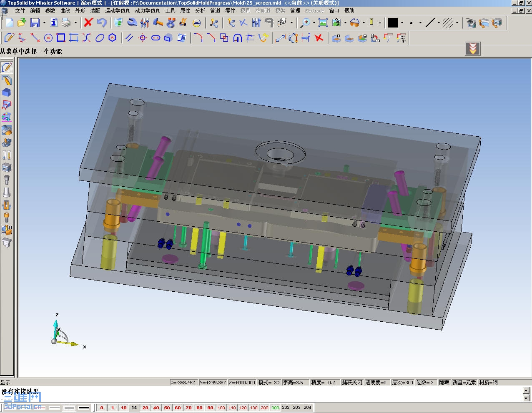532x413 pixels.
Task: Open the dropdown arrow beside the Save icon
Action: 44,23
